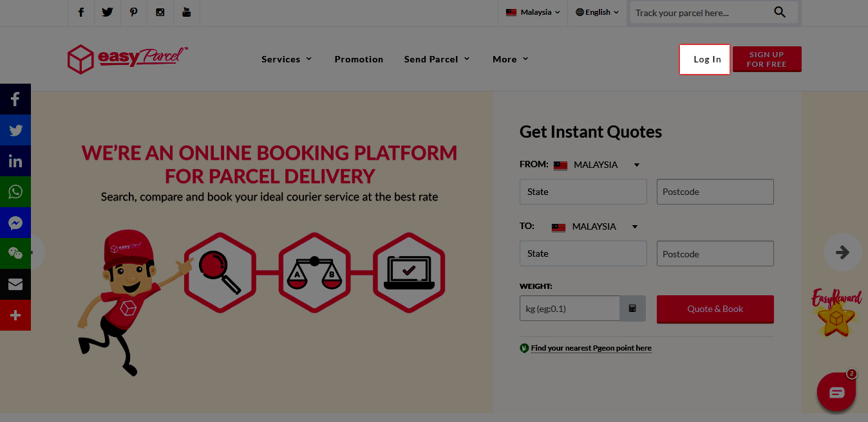The width and height of the screenshot is (868, 422).
Task: Click the Log In button
Action: pyautogui.click(x=704, y=59)
